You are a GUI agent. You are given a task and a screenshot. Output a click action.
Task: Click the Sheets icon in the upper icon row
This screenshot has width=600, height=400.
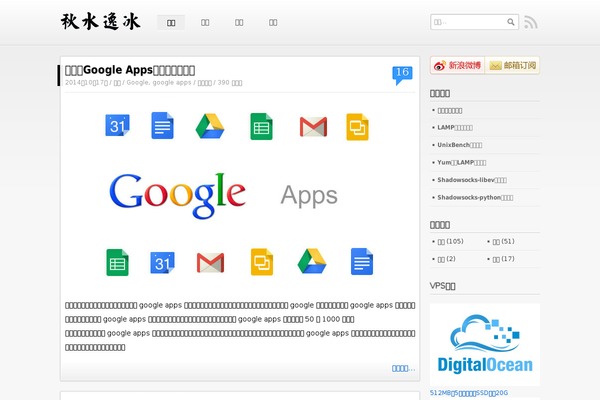click(x=261, y=126)
